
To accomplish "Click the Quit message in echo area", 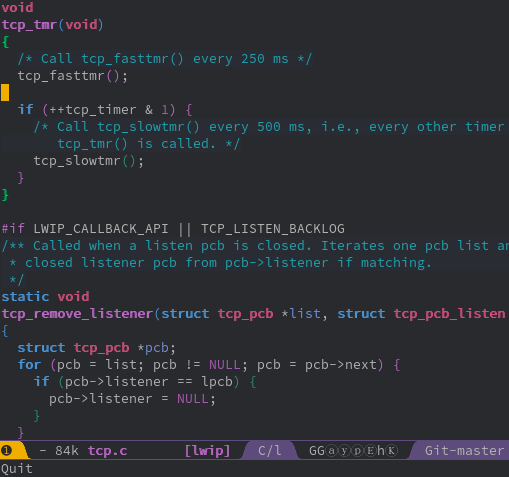I will (x=17, y=469).
